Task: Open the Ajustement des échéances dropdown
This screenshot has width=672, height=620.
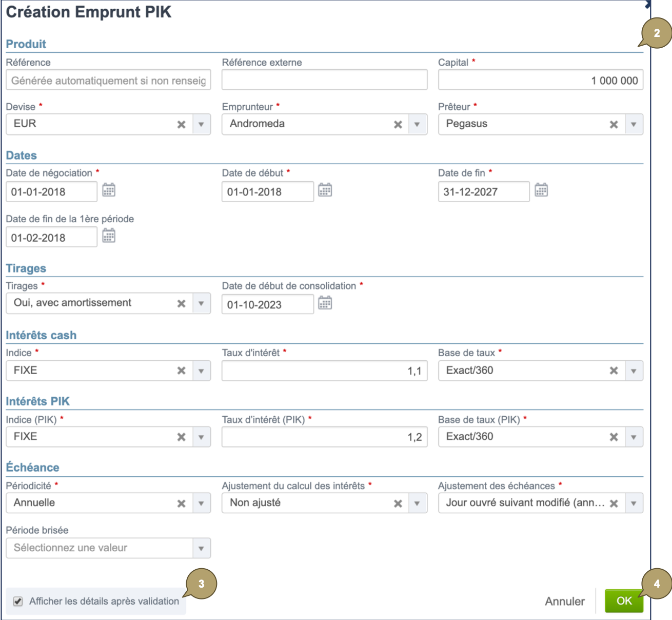Action: click(634, 503)
